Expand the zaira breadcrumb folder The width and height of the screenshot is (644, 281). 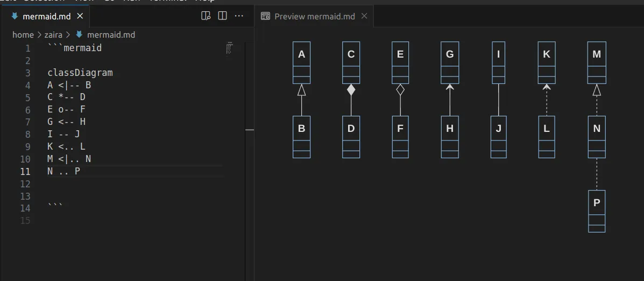click(x=53, y=34)
